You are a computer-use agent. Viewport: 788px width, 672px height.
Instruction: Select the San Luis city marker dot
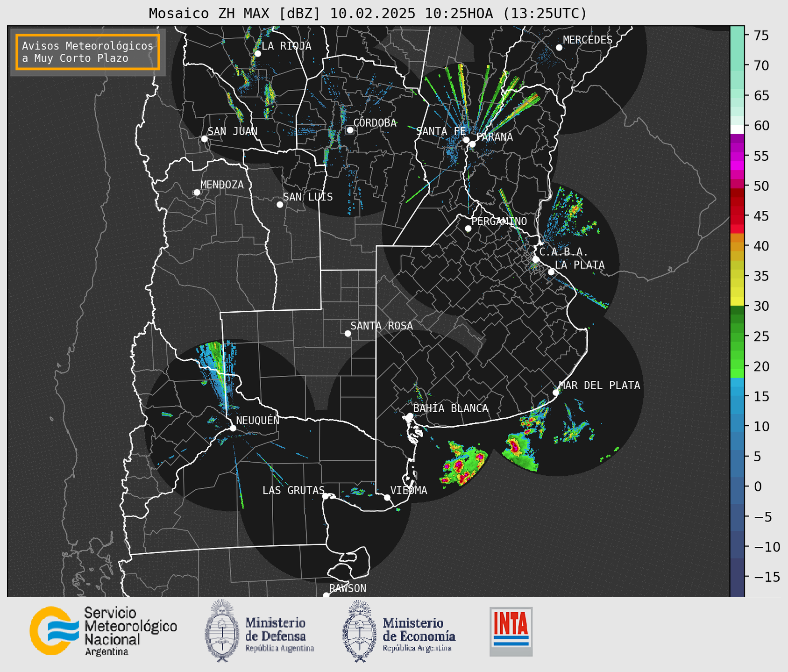[280, 205]
